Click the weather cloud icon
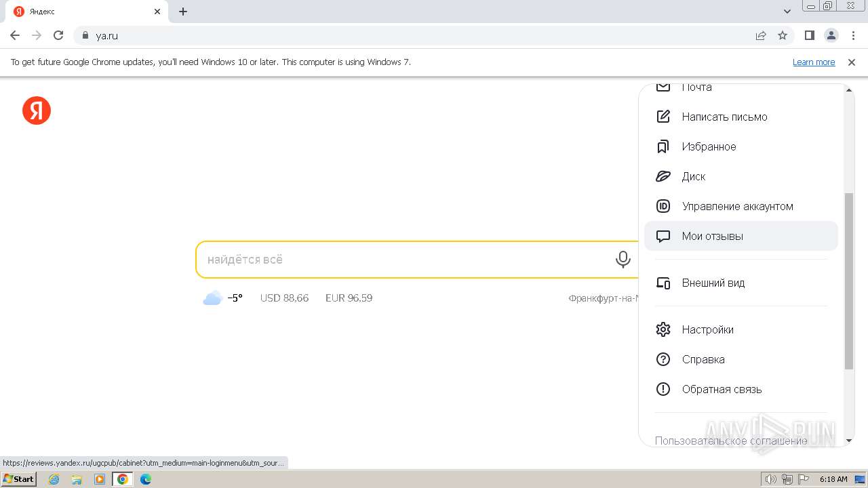The width and height of the screenshot is (868, 488). 212,298
